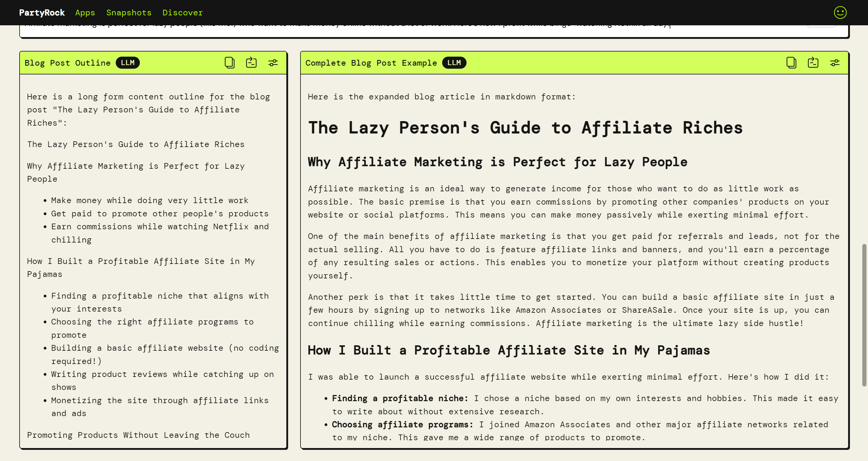Click the LLM badge on Complete Blog Post Example
This screenshot has height=461, width=868.
pyautogui.click(x=454, y=63)
